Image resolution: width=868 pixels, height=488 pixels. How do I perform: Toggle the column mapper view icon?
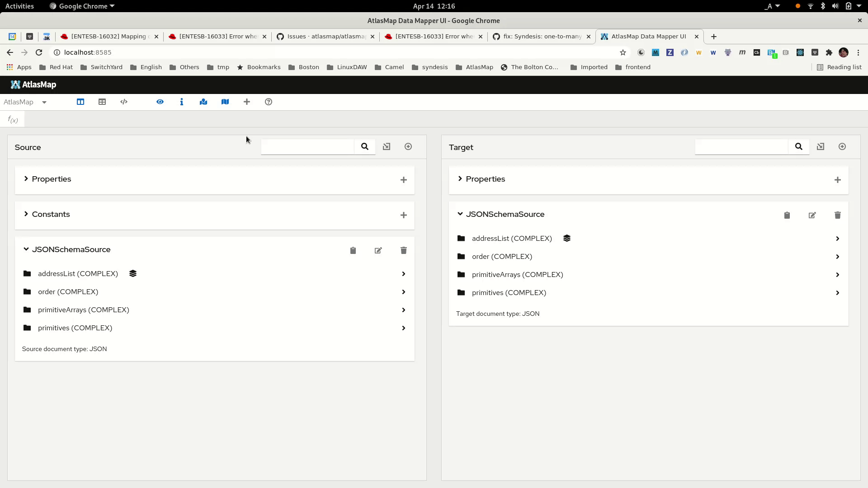click(x=80, y=102)
